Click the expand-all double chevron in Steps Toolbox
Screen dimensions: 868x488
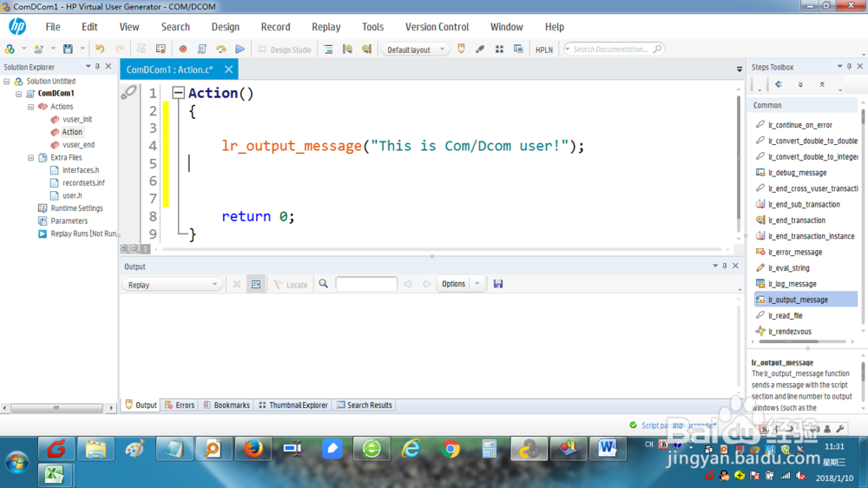click(x=800, y=84)
